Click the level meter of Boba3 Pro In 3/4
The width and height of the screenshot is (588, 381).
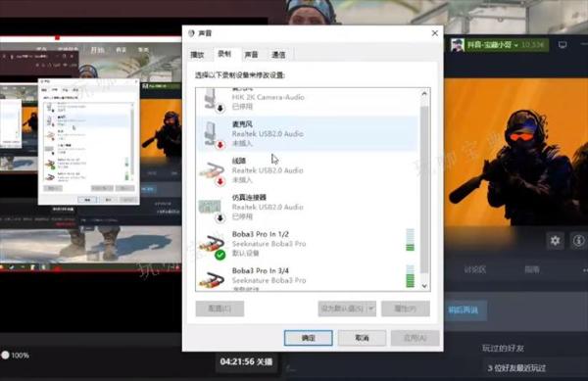point(411,276)
